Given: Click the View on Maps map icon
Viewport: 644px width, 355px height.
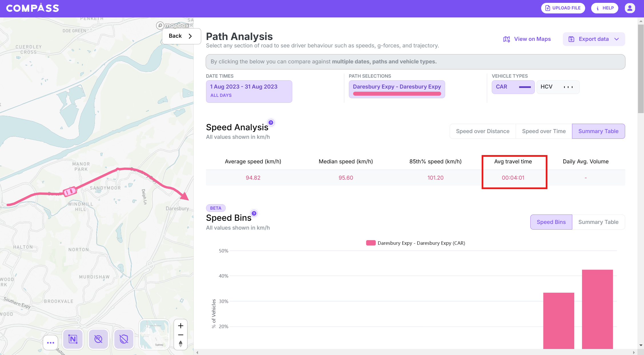Looking at the screenshot, I should pyautogui.click(x=507, y=39).
